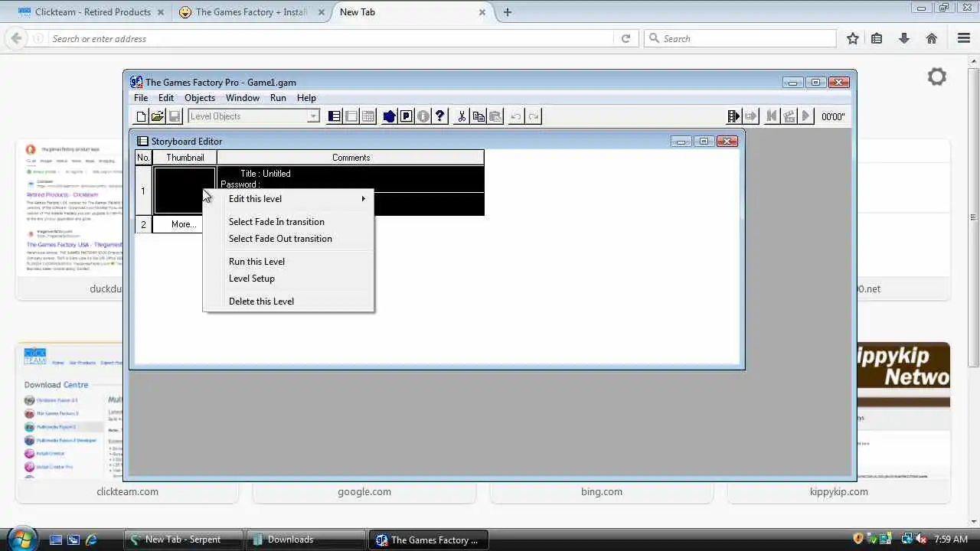
Task: Go to the browser home icon
Action: pos(932,38)
